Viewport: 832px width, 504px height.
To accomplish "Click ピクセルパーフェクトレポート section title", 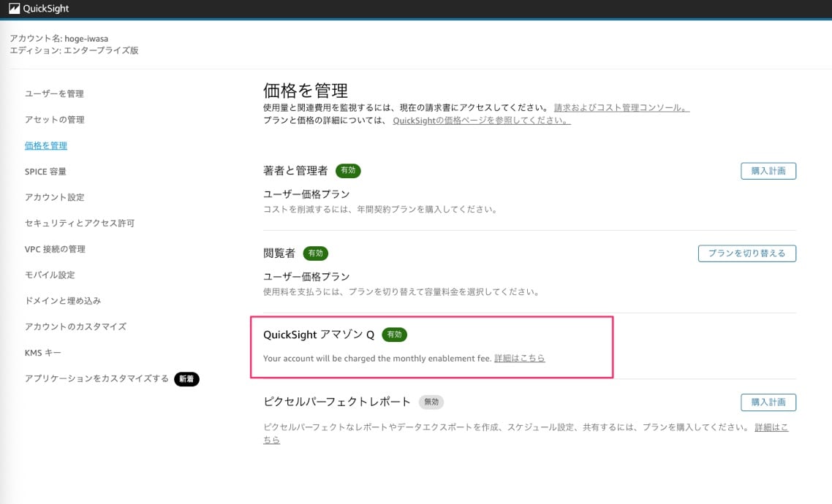I will click(337, 402).
